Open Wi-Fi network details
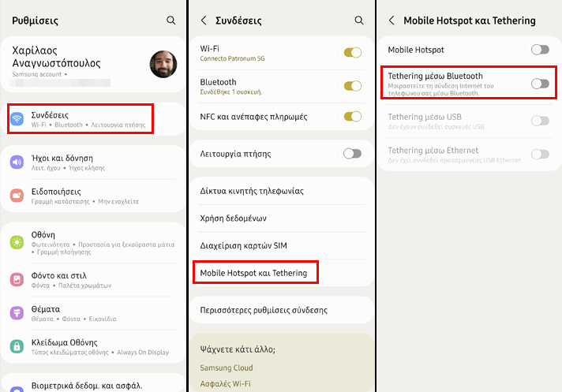 (265, 53)
